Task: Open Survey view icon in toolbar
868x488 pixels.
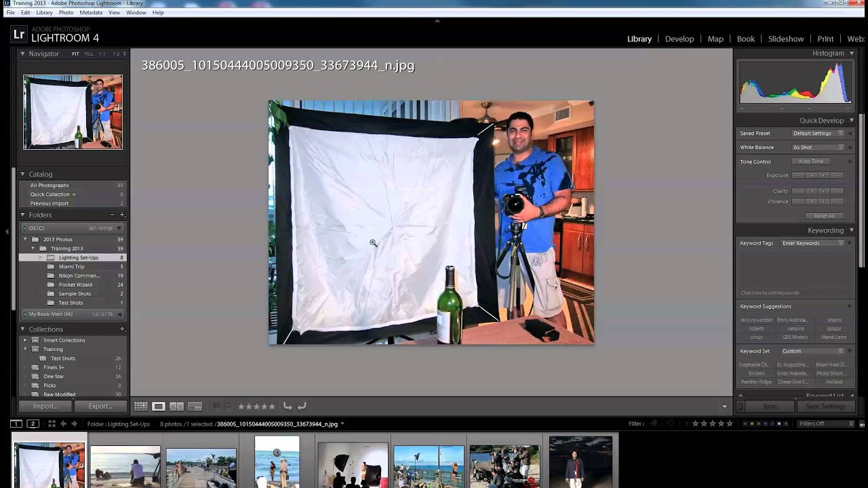Action: click(x=195, y=406)
